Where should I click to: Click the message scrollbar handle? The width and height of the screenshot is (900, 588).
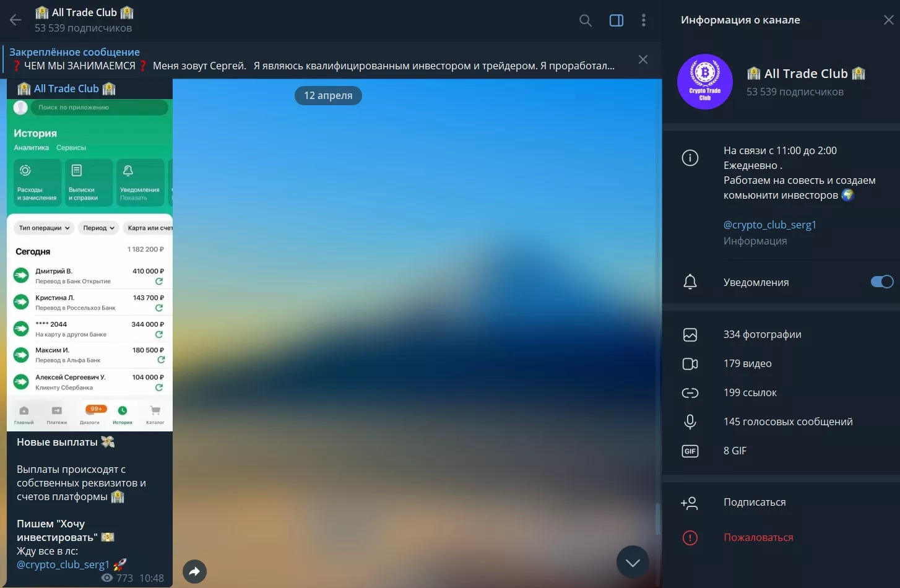(x=658, y=519)
